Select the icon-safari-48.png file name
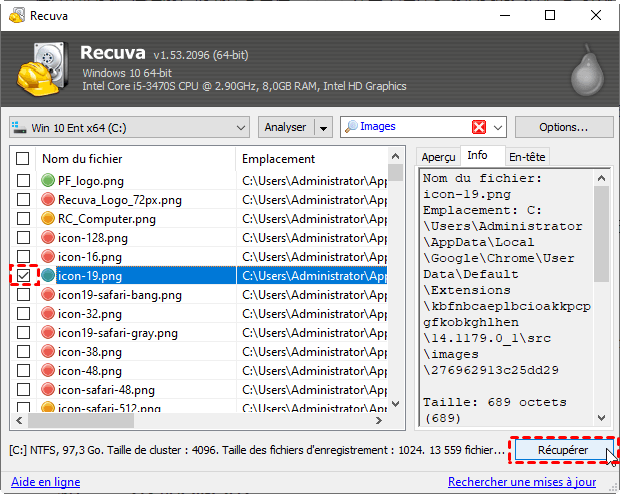This screenshot has height=494, width=620. click(106, 390)
